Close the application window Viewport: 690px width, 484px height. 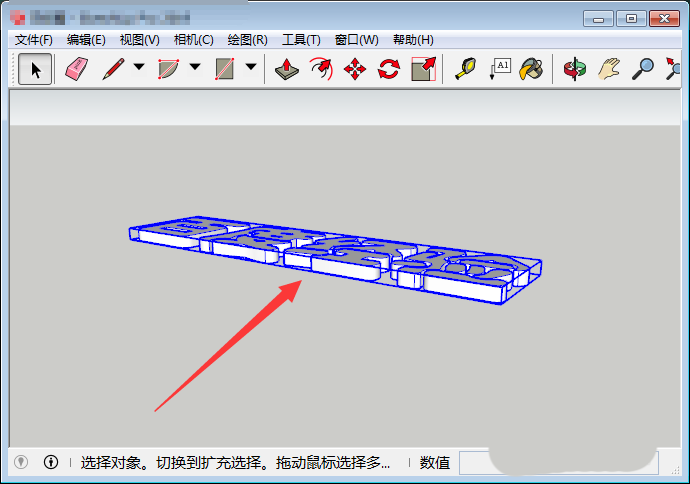[664, 19]
